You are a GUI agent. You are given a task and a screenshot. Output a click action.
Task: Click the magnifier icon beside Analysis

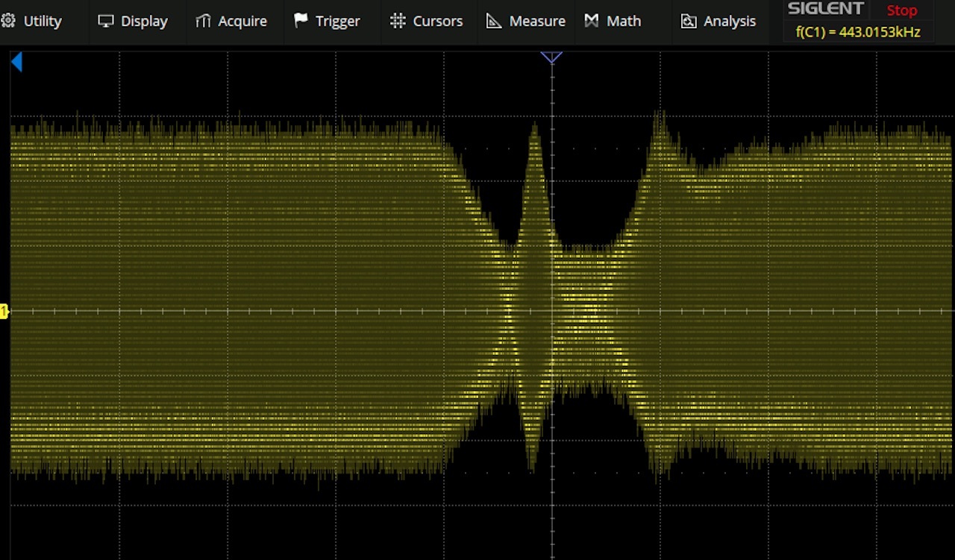689,21
